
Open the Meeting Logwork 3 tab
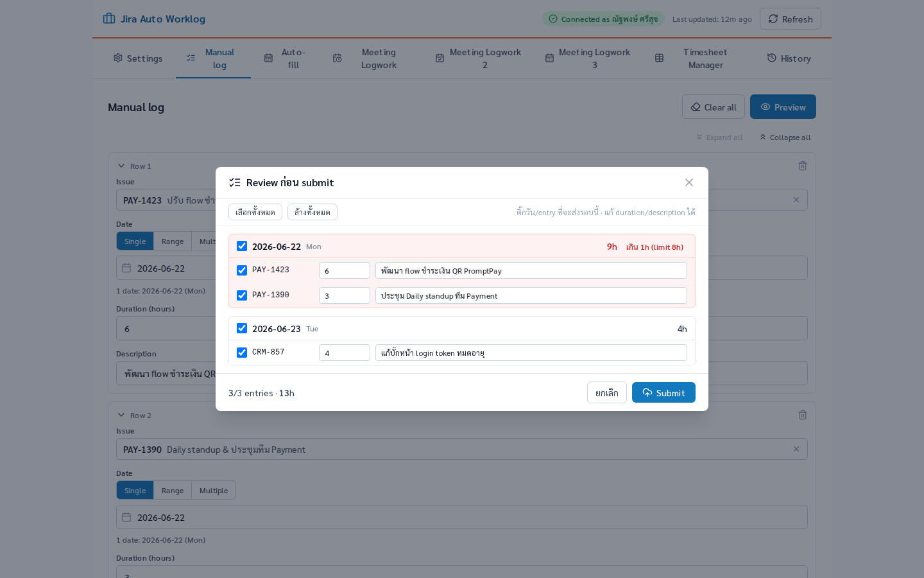[x=588, y=58]
